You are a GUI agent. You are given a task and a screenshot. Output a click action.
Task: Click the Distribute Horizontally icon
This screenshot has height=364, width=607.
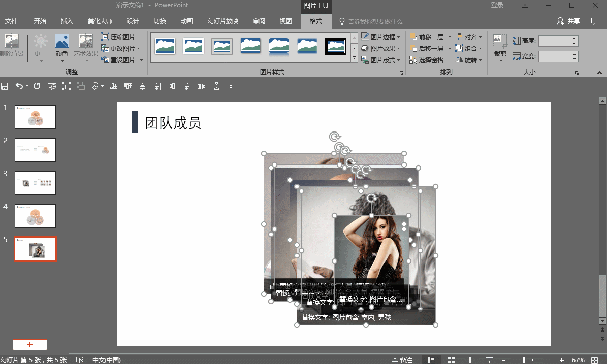(201, 86)
